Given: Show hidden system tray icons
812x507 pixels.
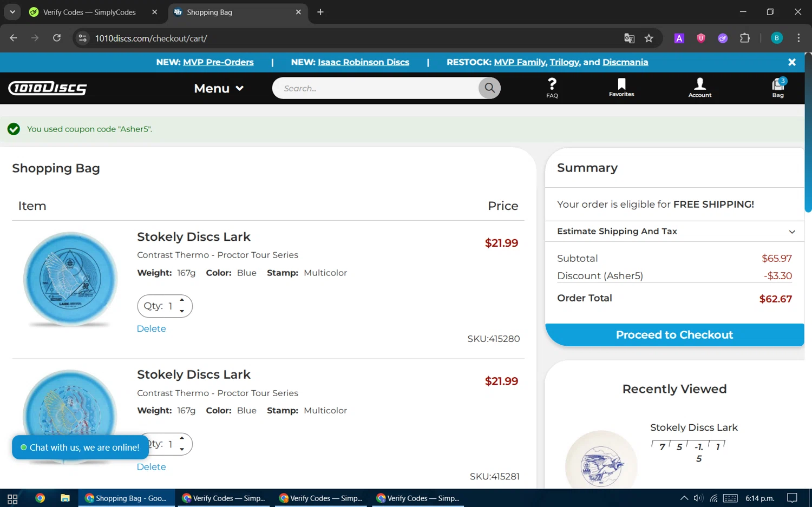Looking at the screenshot, I should 684,498.
